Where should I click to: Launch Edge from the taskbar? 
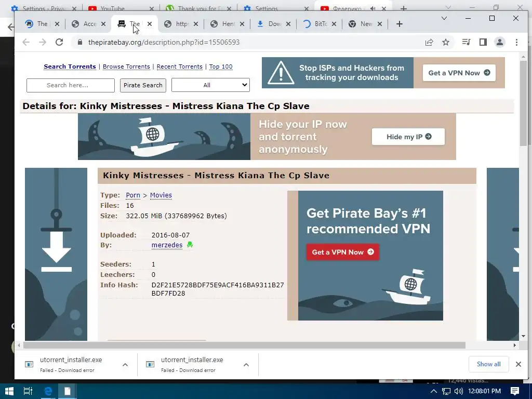point(48,391)
